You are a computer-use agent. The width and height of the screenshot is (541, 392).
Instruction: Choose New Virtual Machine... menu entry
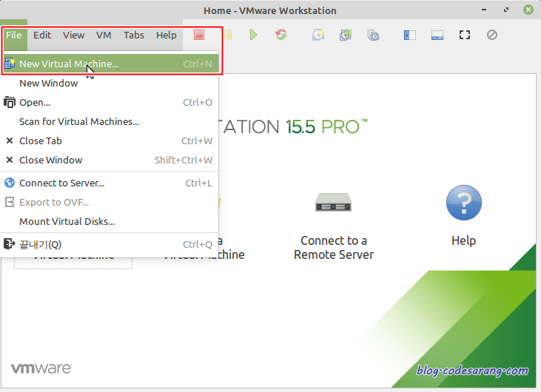(x=111, y=64)
